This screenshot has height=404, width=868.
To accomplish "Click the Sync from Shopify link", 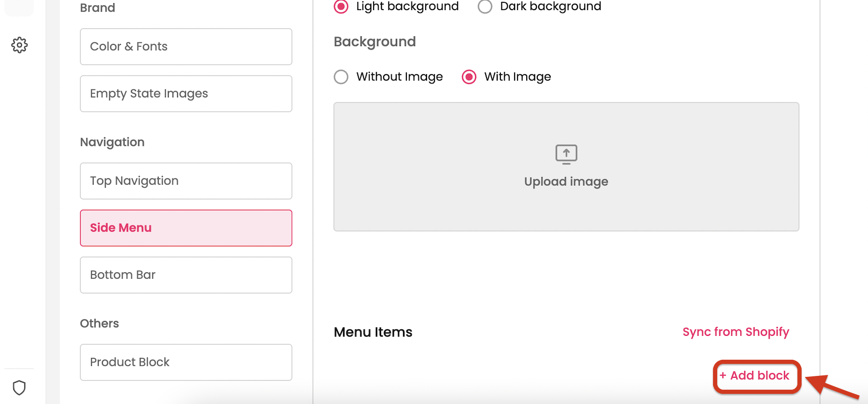I will [736, 332].
